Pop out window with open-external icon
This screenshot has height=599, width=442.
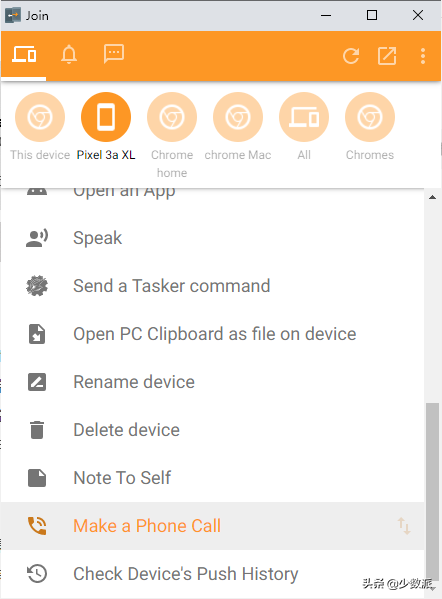tap(387, 56)
